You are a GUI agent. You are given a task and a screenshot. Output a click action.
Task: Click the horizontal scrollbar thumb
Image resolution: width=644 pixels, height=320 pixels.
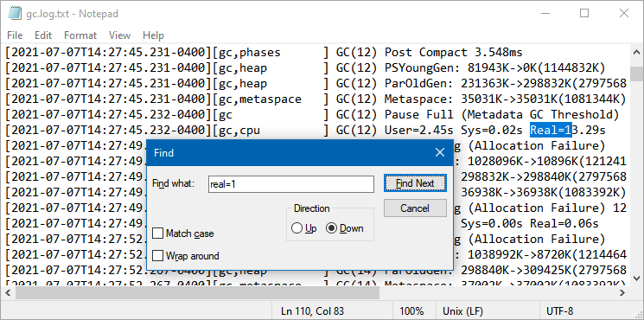[198, 293]
